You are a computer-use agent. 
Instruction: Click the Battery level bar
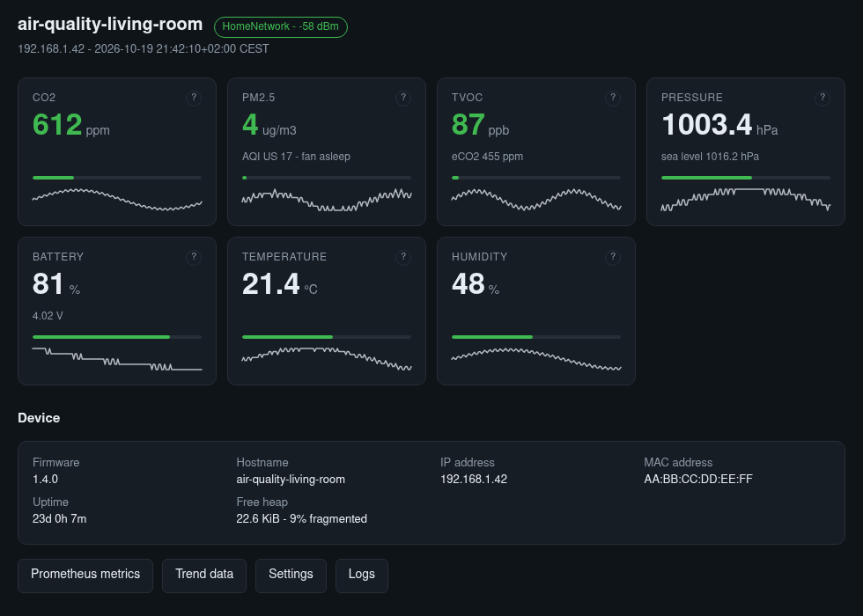116,336
